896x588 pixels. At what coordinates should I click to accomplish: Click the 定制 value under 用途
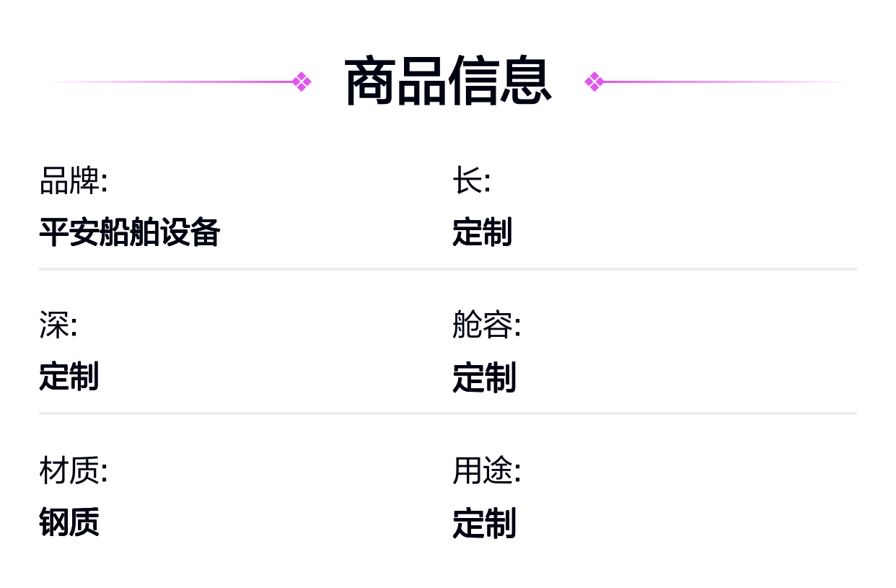(484, 523)
